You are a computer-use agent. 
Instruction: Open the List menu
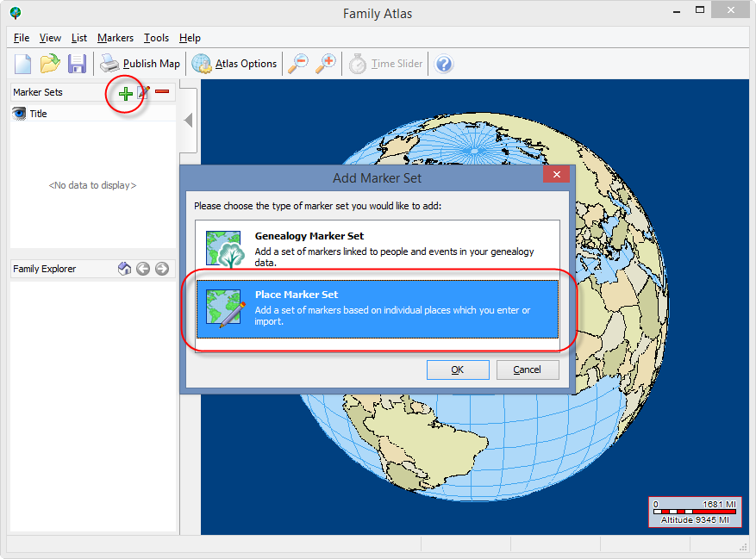[x=79, y=38]
